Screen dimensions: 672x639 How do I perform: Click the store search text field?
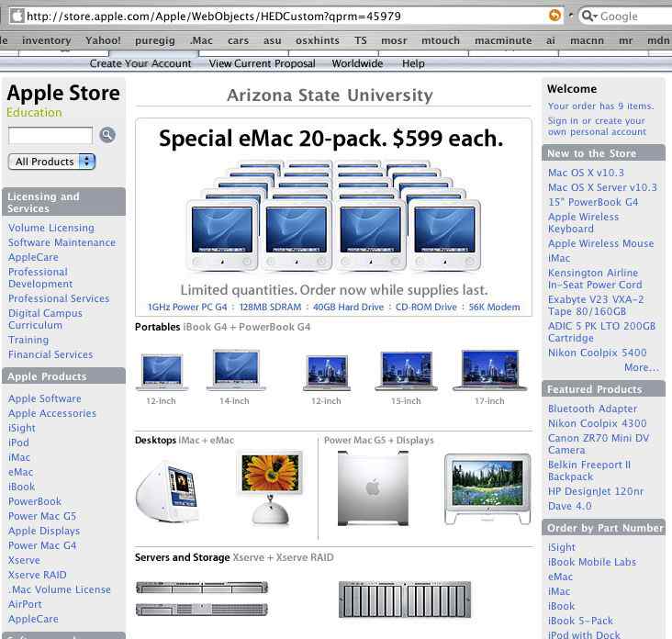[x=50, y=136]
